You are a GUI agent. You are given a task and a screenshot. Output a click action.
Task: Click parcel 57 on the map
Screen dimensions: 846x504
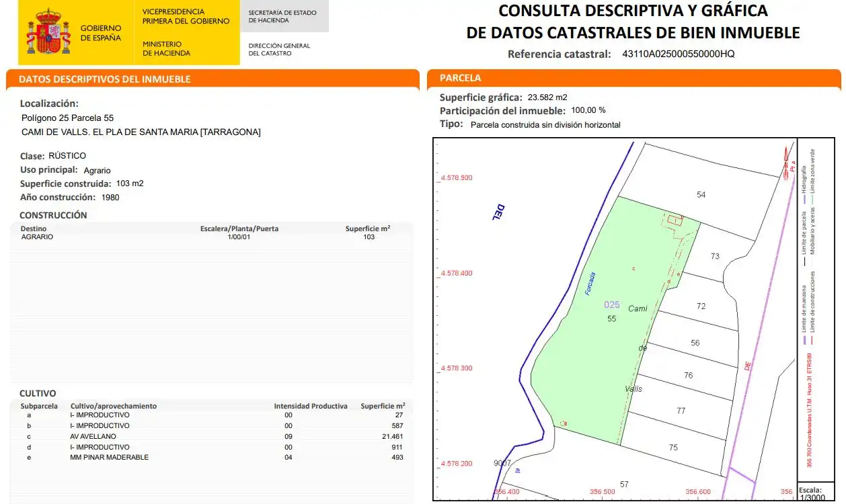[624, 485]
